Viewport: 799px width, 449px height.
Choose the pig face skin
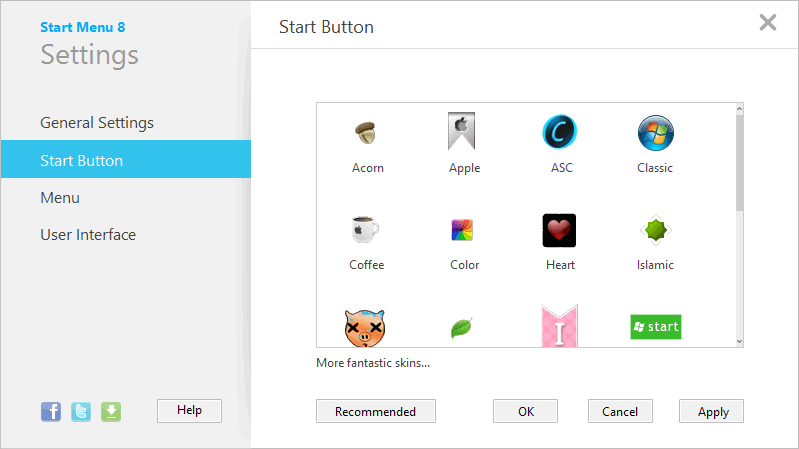(365, 328)
